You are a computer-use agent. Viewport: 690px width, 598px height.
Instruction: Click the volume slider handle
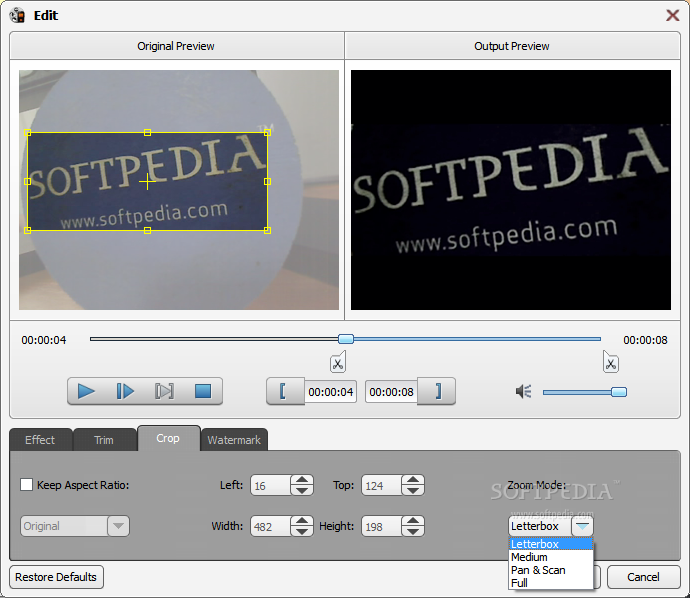[619, 392]
